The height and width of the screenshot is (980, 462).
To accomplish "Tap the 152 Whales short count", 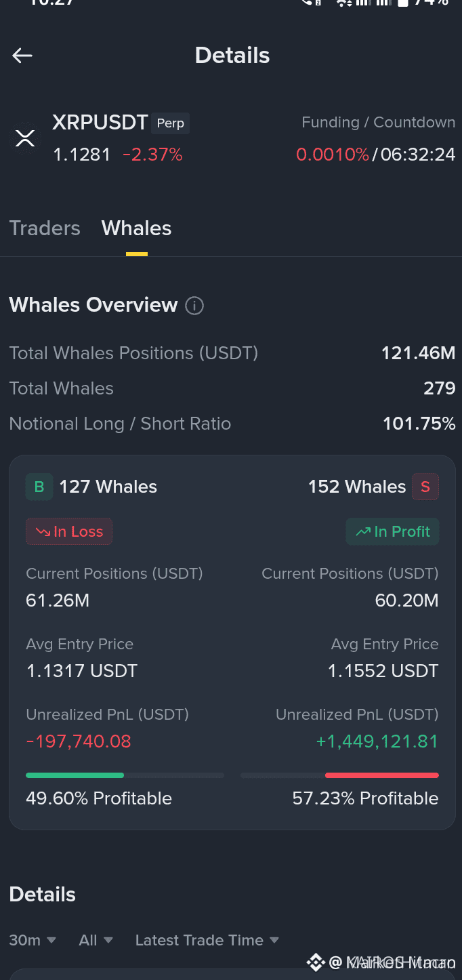I will (357, 487).
